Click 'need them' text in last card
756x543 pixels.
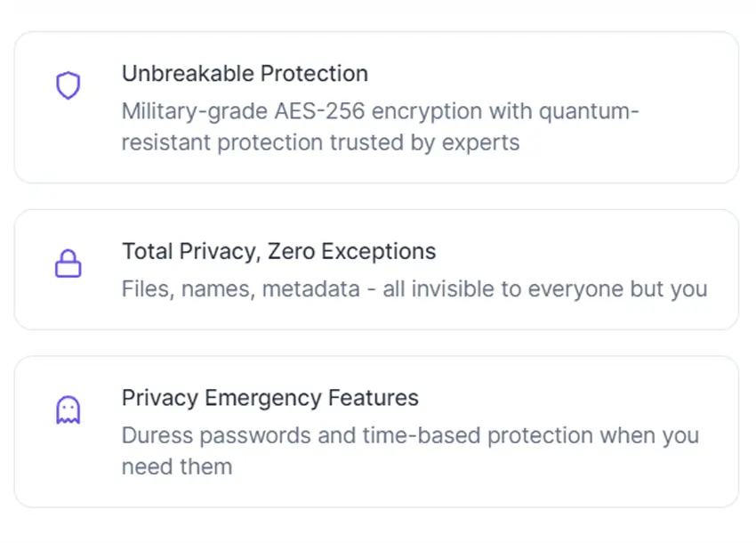[x=177, y=466]
